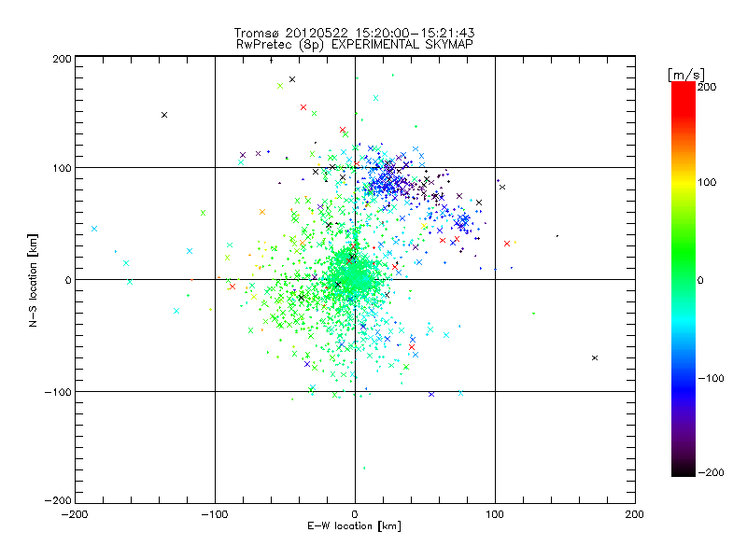Click the colorbar tick label '200'
Image resolution: width=747 pixels, height=560 pixels.
(x=707, y=87)
